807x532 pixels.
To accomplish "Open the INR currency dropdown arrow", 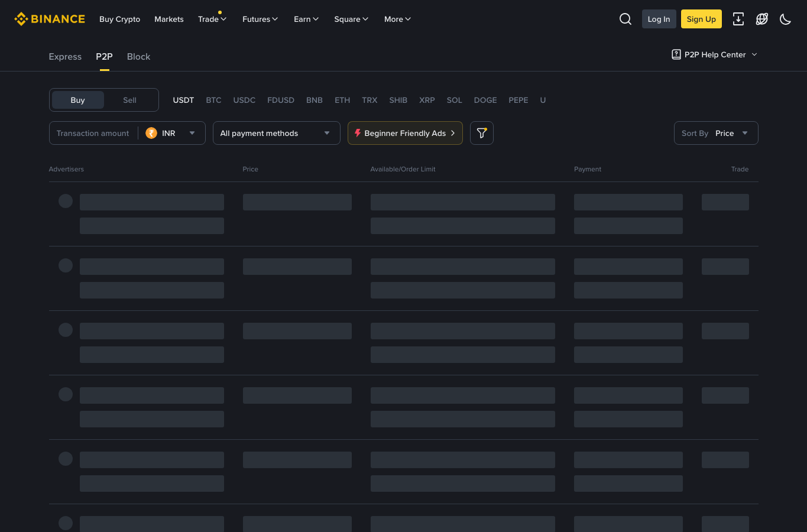I will [x=192, y=133].
